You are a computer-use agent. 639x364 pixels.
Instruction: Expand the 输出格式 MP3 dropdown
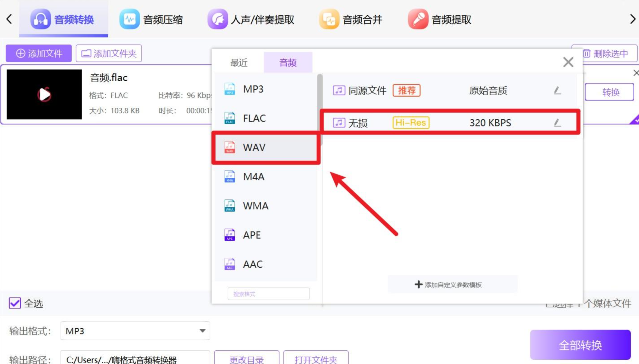(x=202, y=331)
